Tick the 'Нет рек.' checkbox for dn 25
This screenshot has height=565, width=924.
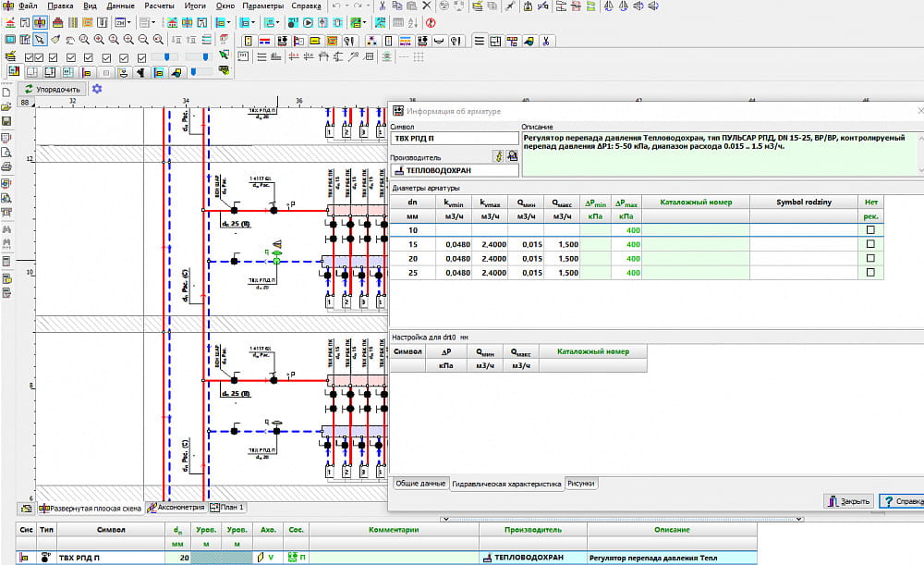[x=869, y=273]
